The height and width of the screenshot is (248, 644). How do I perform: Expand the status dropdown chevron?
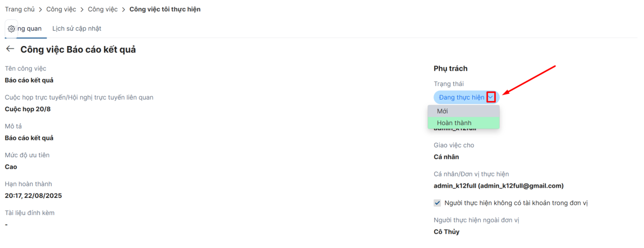click(491, 97)
